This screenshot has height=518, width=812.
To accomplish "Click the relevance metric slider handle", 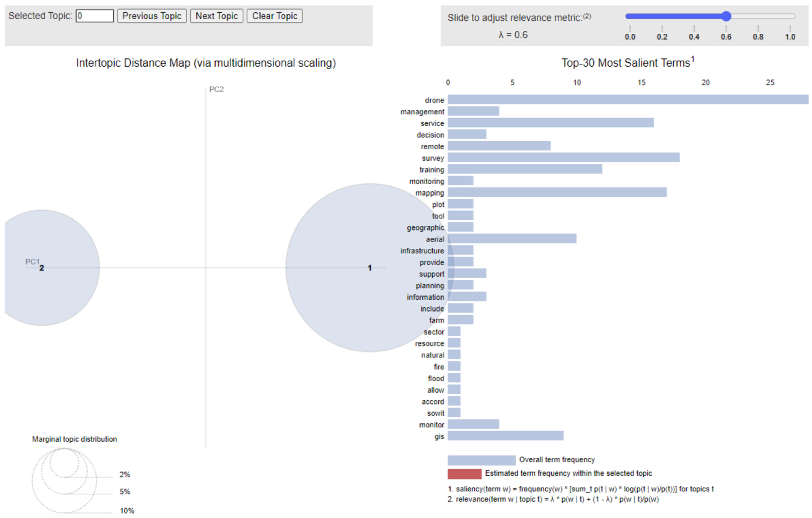I will pos(726,16).
